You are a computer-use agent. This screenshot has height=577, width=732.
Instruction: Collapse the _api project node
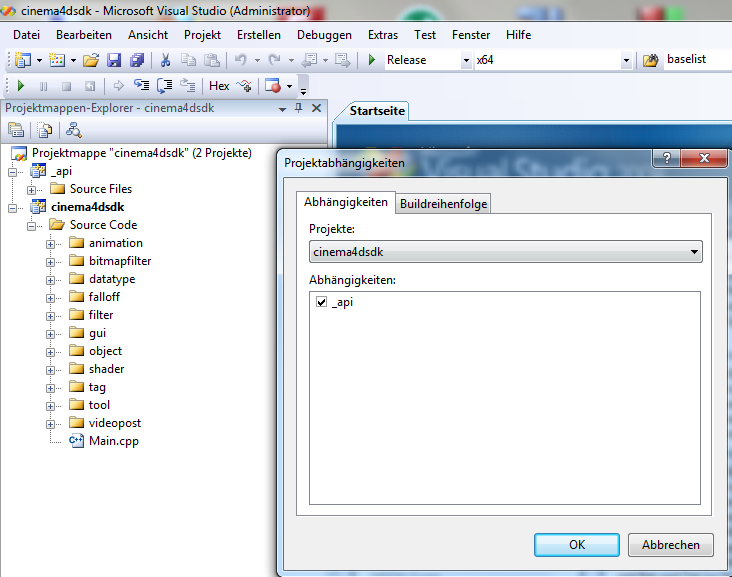[13, 172]
